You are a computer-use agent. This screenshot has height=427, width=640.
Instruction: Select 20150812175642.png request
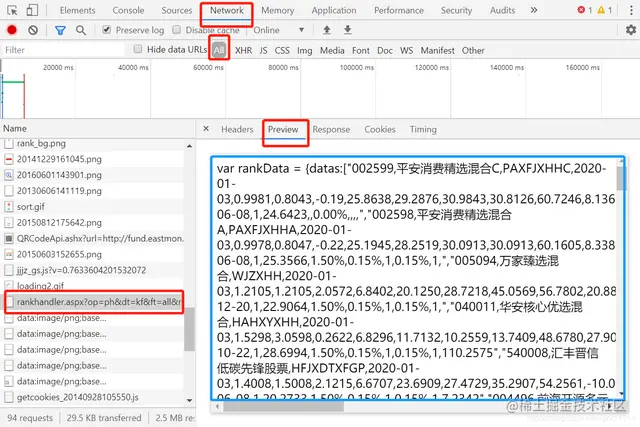coord(93,222)
